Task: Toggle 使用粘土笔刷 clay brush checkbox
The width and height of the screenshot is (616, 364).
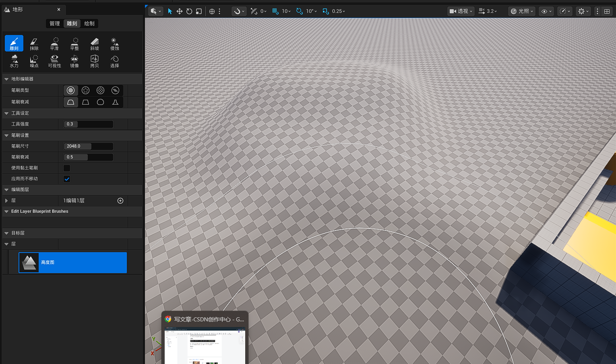Action: [x=67, y=168]
